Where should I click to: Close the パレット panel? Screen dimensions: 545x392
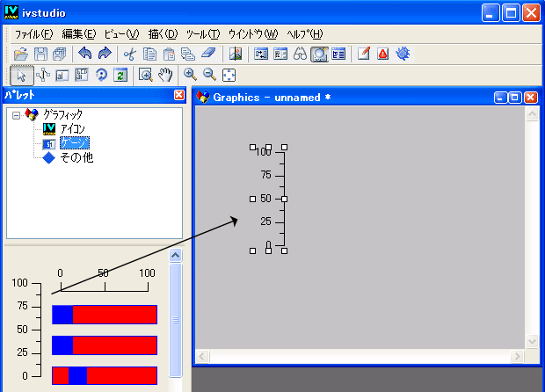(x=179, y=95)
